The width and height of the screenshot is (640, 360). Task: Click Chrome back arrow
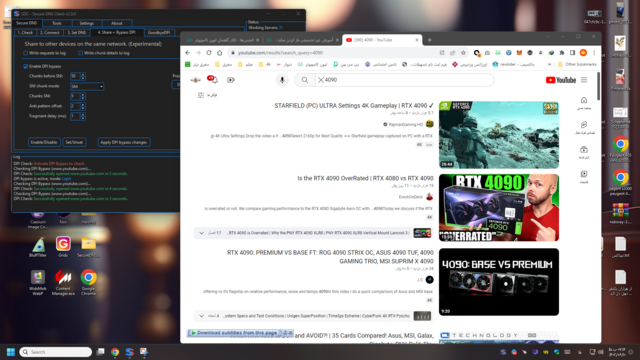tap(188, 53)
